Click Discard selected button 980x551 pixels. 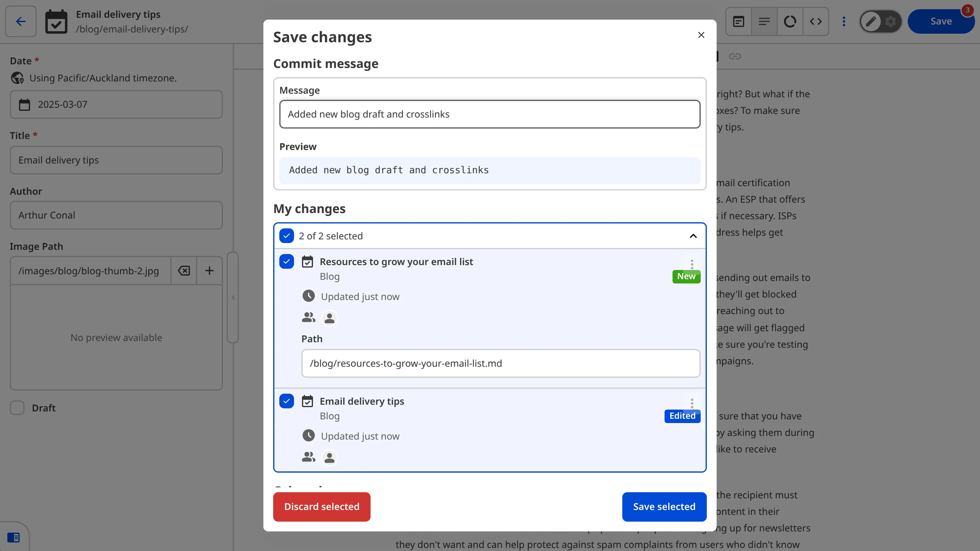tap(322, 507)
